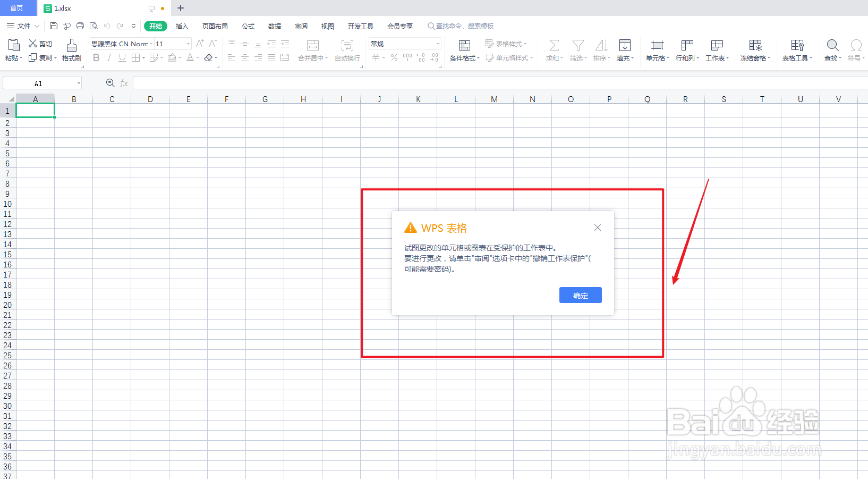The width and height of the screenshot is (868, 479).
Task: Open the 文件 menu
Action: point(23,26)
